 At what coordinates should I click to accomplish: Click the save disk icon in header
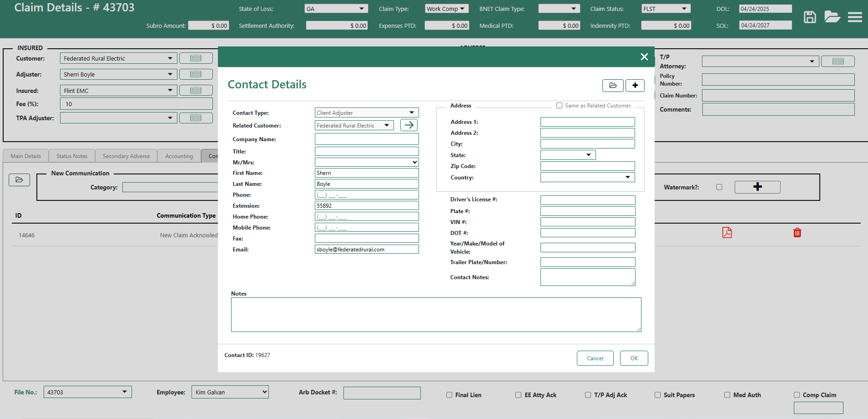coord(810,17)
